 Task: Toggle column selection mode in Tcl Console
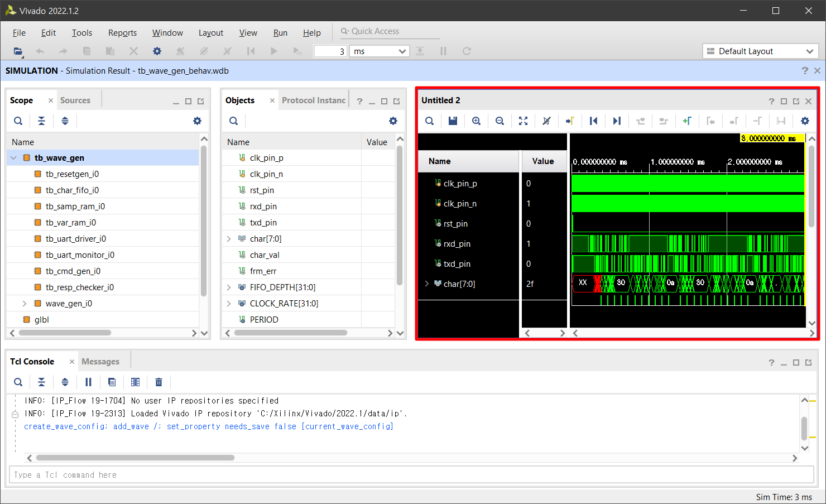tap(135, 382)
